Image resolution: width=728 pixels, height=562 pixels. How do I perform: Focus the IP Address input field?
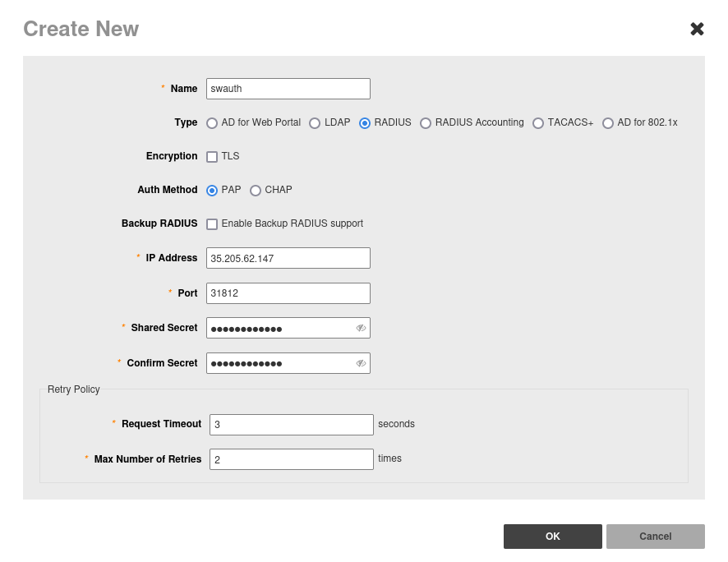[288, 258]
